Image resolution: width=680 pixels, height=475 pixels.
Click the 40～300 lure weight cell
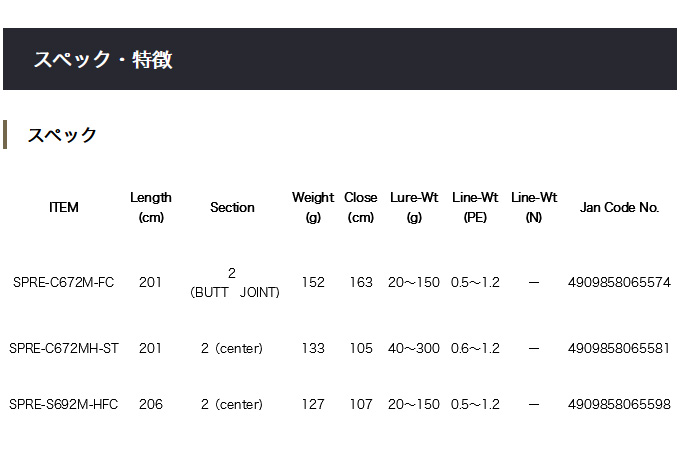point(414,348)
